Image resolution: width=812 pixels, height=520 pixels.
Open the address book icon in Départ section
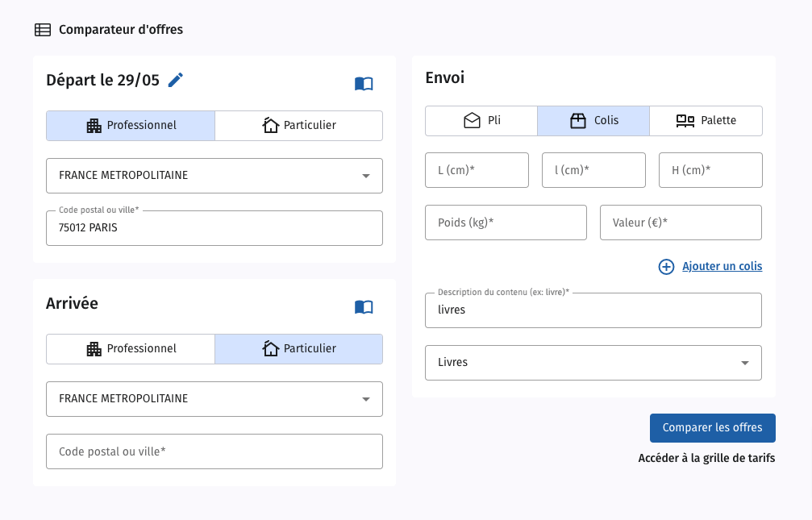pos(364,83)
